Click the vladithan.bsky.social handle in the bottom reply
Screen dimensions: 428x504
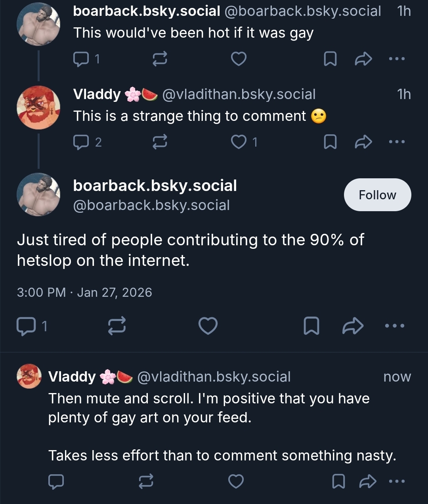click(214, 377)
